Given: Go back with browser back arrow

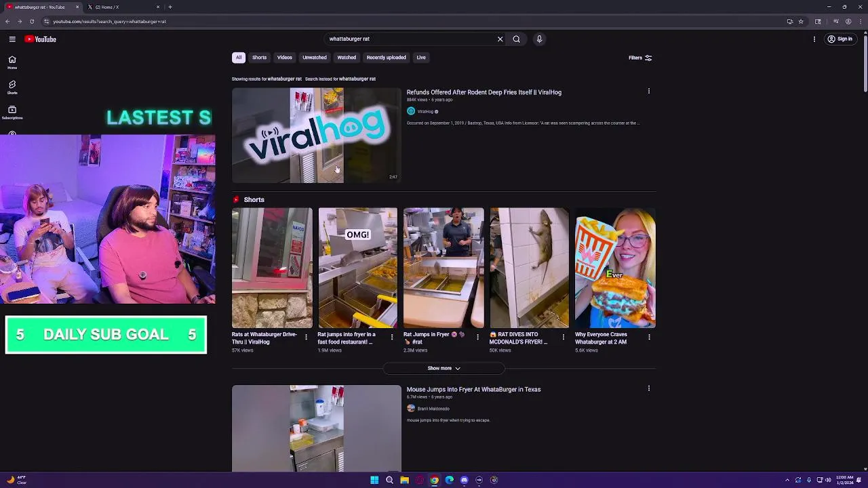Looking at the screenshot, I should [7, 21].
